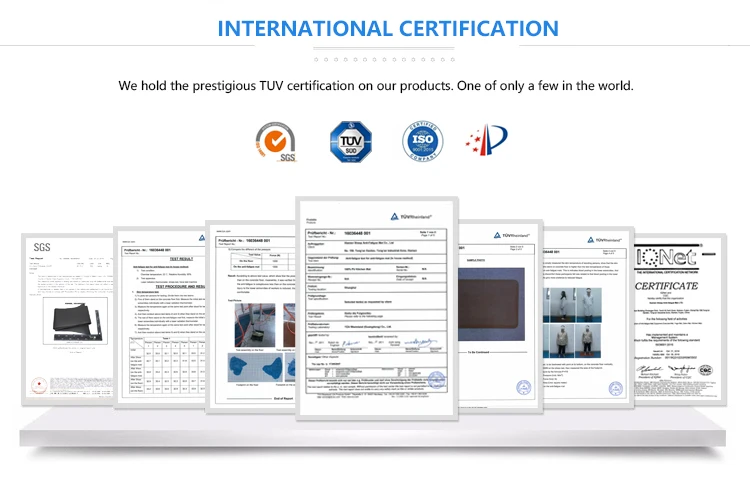Viewport: 750px width, 477px height.
Task: Click the red and blue star patent logo
Action: tap(487, 140)
